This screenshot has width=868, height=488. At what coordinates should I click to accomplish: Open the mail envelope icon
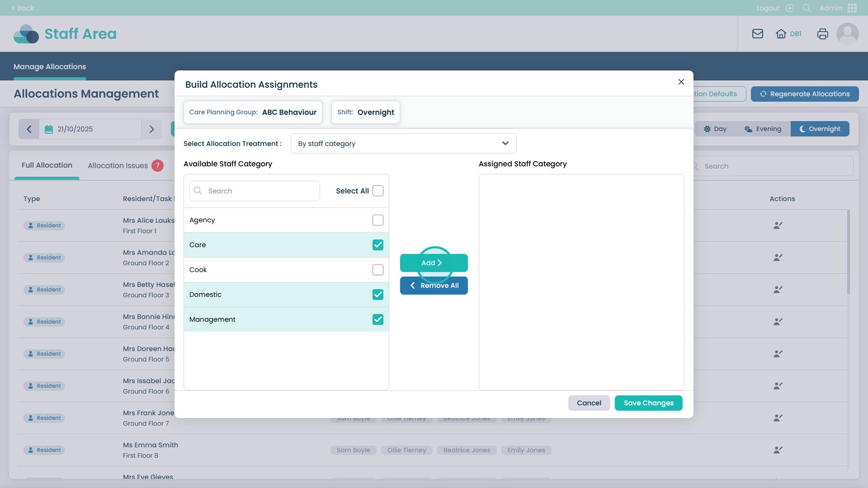757,34
